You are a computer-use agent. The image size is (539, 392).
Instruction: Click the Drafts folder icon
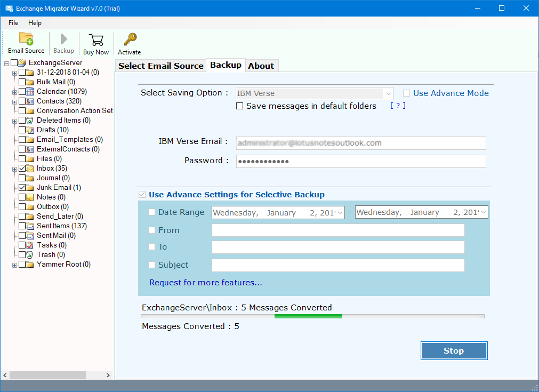[30, 130]
